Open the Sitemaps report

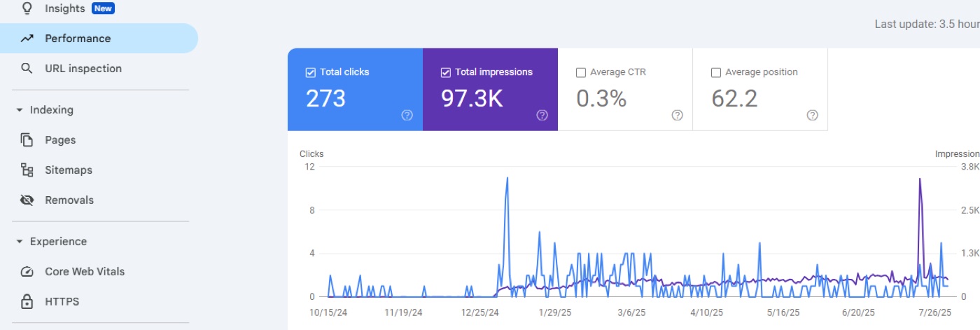[99, 170]
